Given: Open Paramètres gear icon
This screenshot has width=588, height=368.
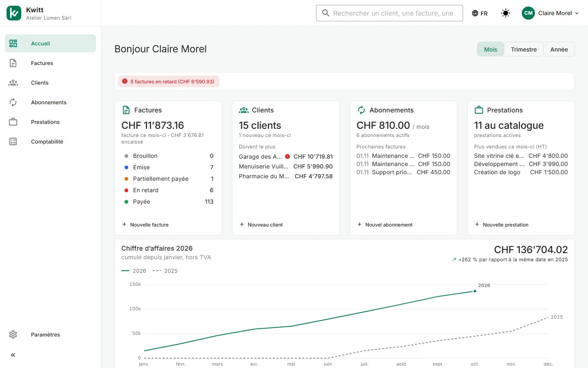Looking at the screenshot, I should [13, 334].
